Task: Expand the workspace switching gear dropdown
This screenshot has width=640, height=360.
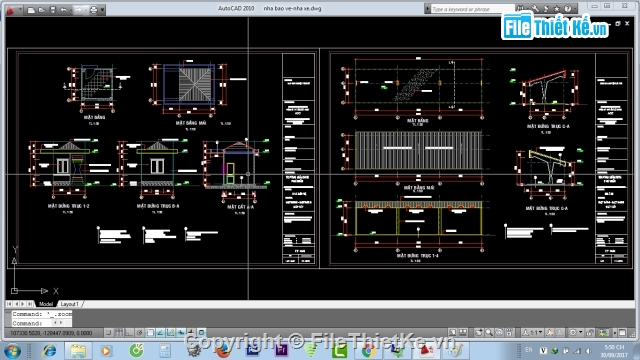Action: 576,333
